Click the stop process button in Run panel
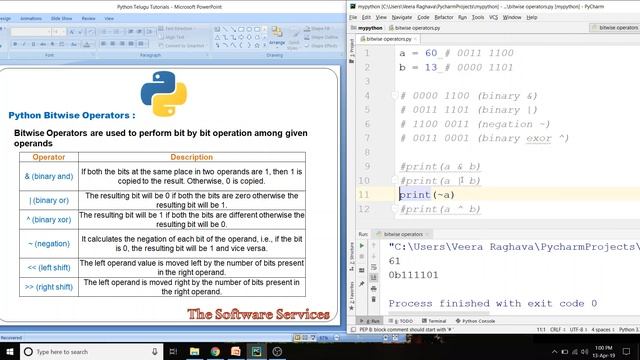The width and height of the screenshot is (640, 360). [362, 256]
